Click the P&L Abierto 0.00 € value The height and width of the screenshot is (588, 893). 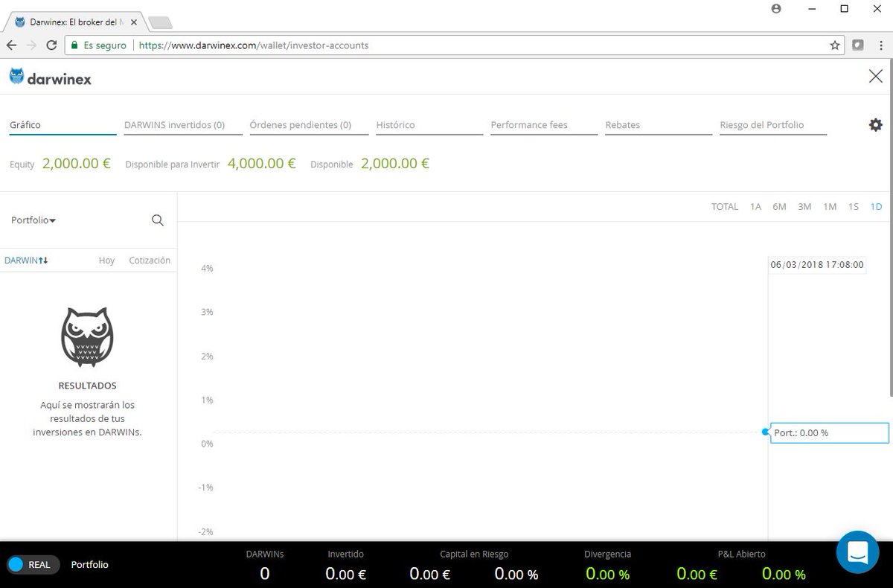tap(697, 574)
